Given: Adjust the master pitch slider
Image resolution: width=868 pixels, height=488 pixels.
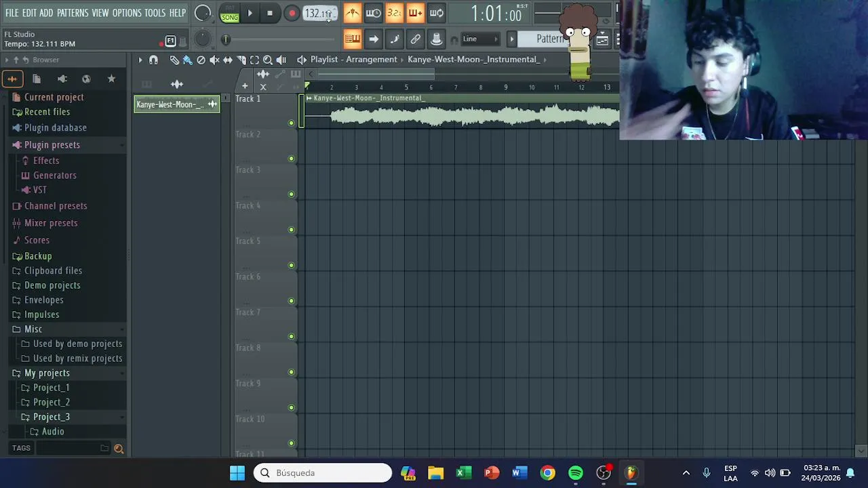Looking at the screenshot, I should coord(226,39).
